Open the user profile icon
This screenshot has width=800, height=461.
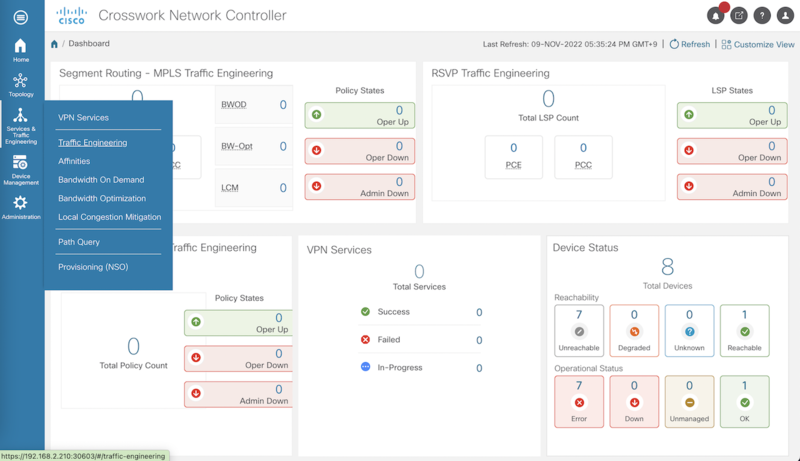click(x=785, y=15)
